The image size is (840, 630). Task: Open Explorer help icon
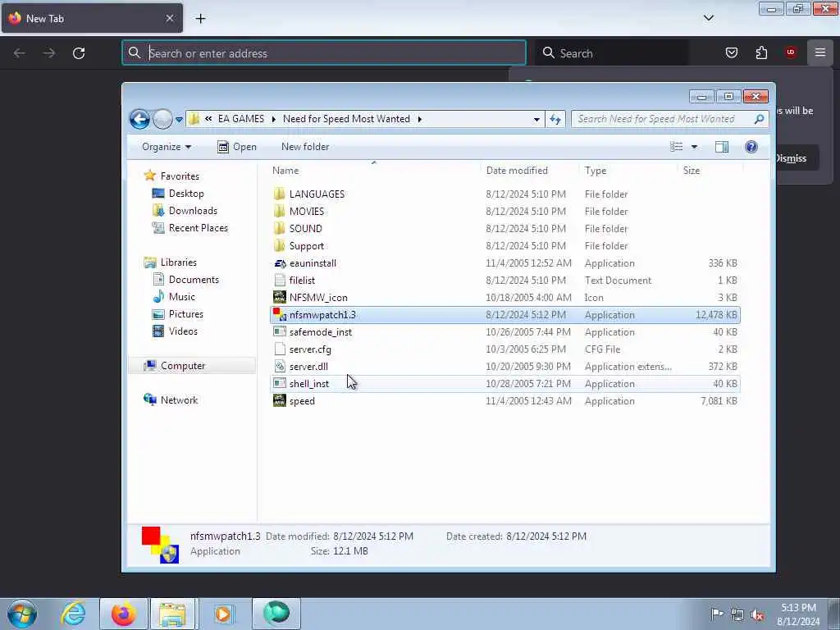[751, 147]
